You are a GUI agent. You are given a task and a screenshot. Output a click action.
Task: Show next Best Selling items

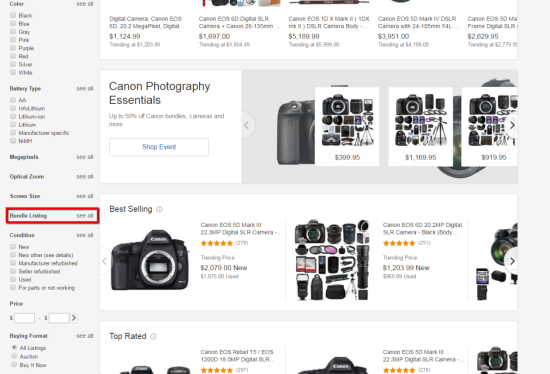click(512, 261)
